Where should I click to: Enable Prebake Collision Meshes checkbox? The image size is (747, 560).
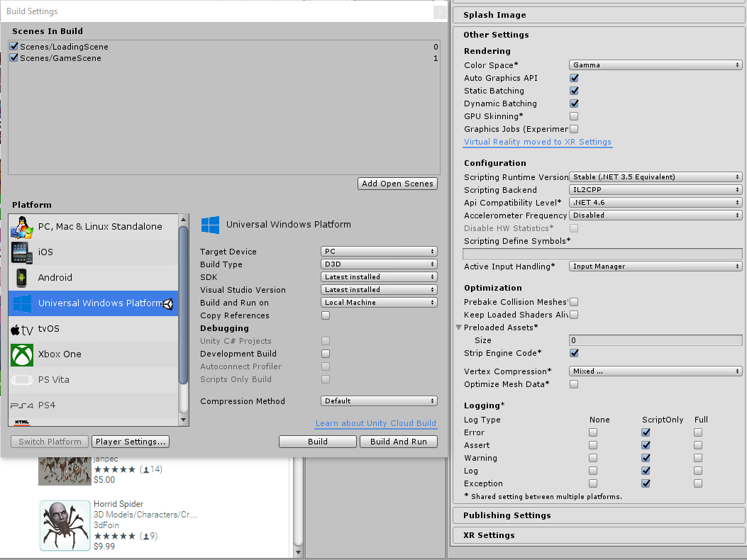(574, 302)
